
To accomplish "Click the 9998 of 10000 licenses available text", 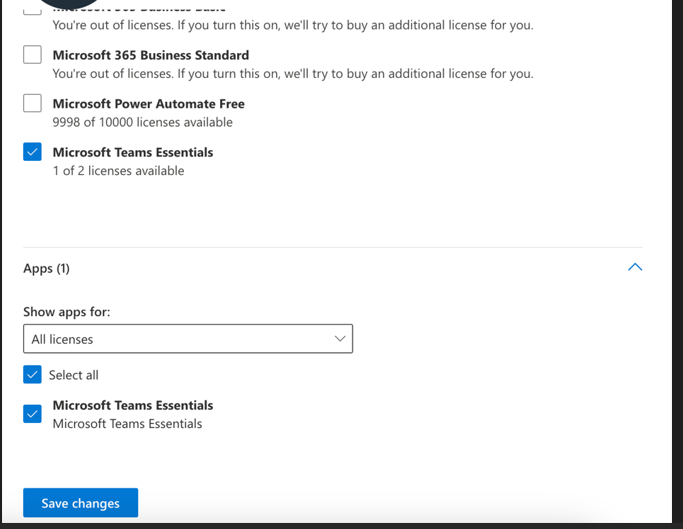I will pyautogui.click(x=142, y=122).
